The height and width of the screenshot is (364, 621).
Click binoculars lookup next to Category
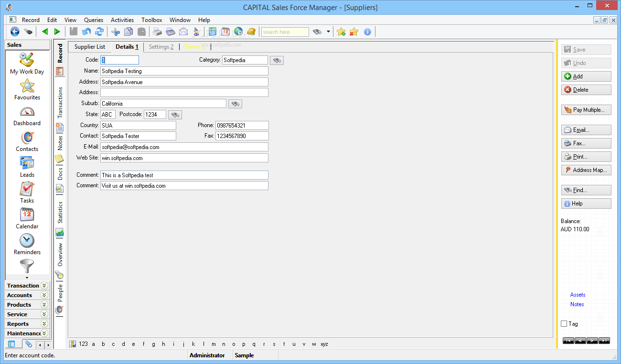point(277,60)
